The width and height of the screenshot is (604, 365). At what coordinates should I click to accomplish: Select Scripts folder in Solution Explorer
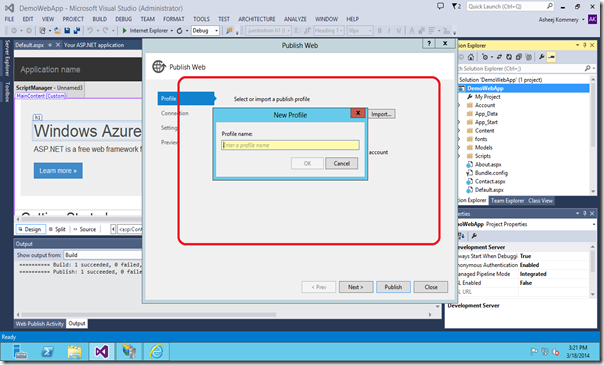482,156
